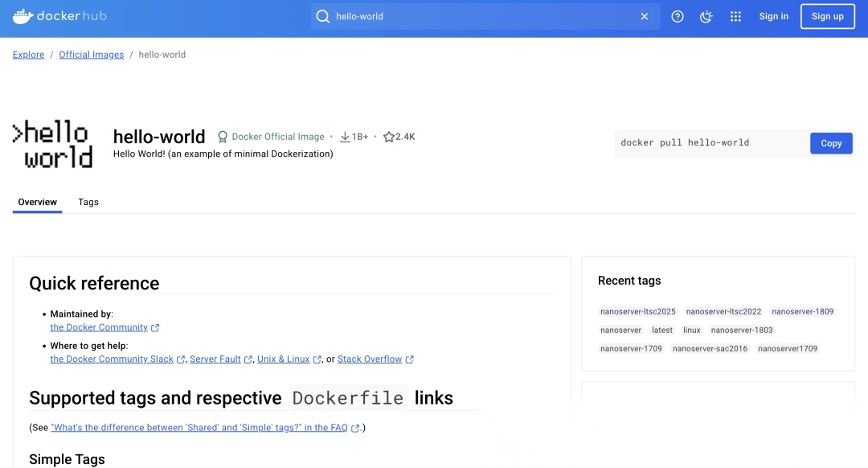Screen dimensions: 868x468
Task: Switch to the Overview tab
Action: pyautogui.click(x=37, y=202)
